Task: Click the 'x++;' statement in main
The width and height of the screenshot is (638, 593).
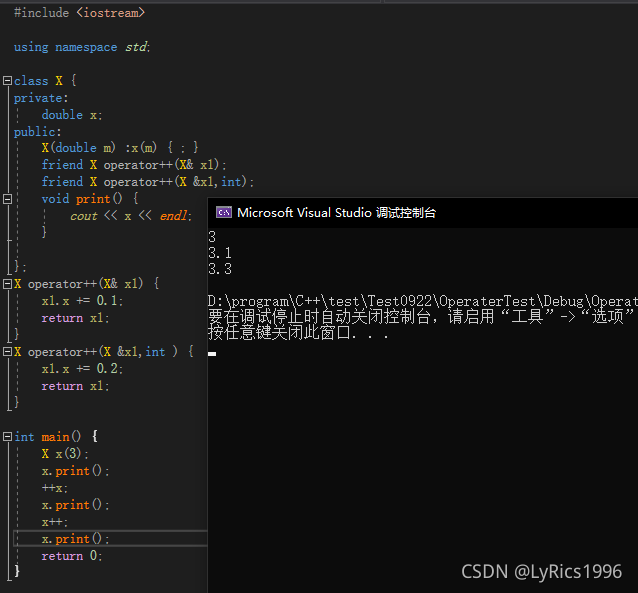Action: coord(55,522)
